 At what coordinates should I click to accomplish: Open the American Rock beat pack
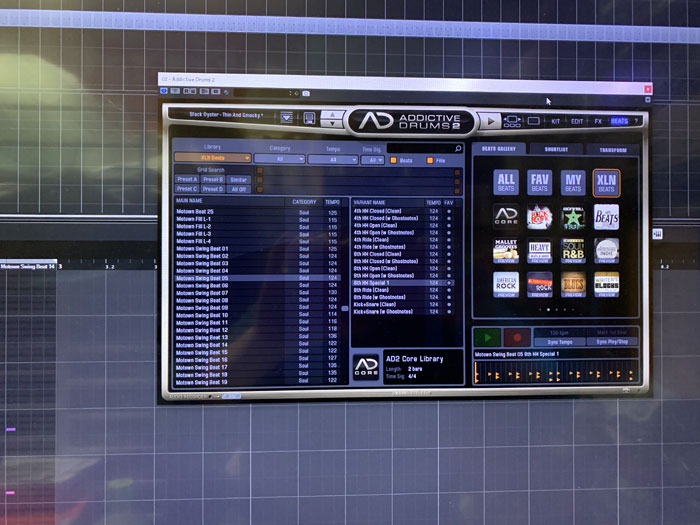506,284
